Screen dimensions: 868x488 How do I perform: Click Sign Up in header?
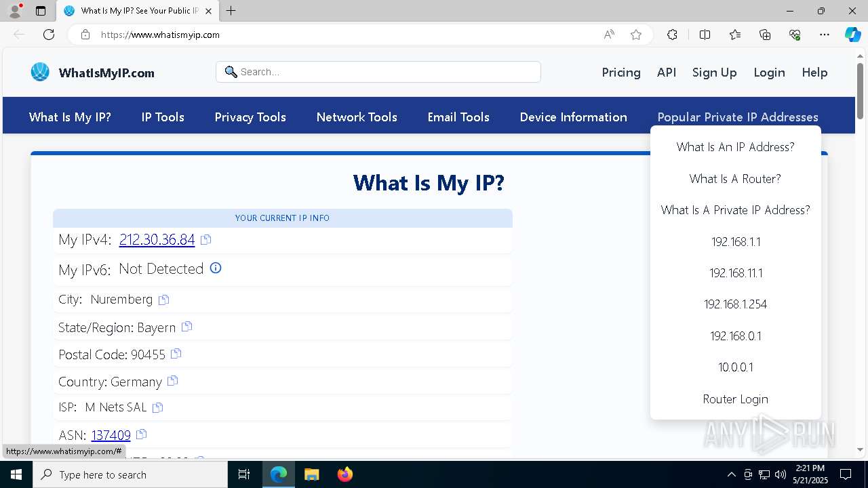coord(714,73)
